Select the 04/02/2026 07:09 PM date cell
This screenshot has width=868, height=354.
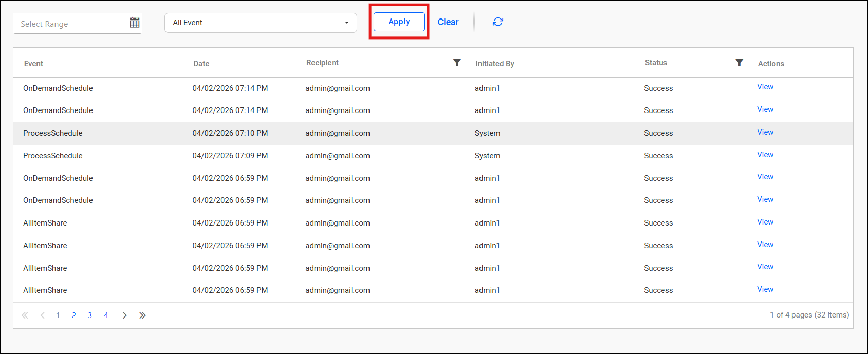230,156
